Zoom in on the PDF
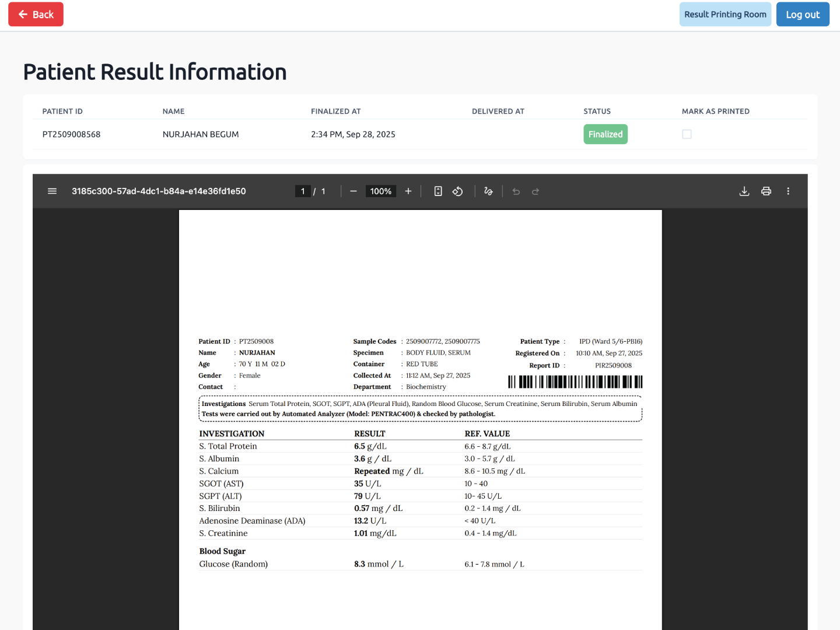Screen dimensions: 840x630 (408, 191)
